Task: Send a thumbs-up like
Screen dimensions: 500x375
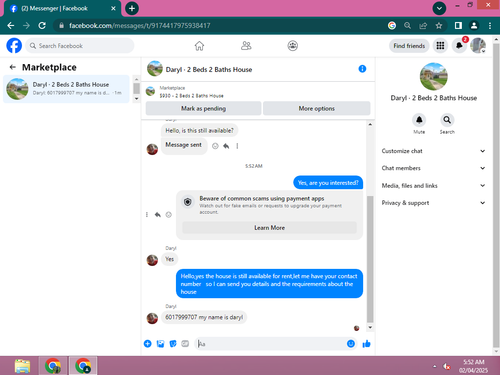Action: (x=366, y=344)
